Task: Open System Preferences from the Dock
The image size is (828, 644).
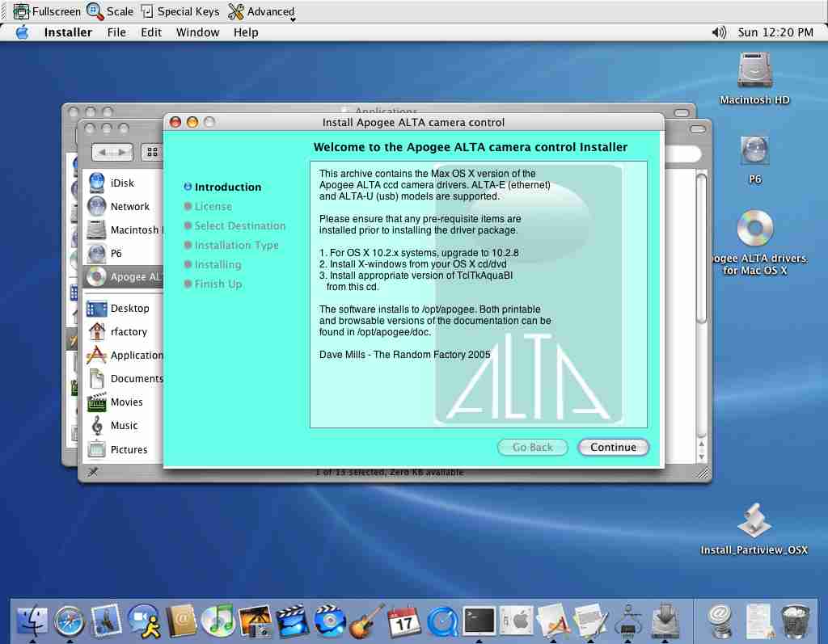Action: click(516, 621)
